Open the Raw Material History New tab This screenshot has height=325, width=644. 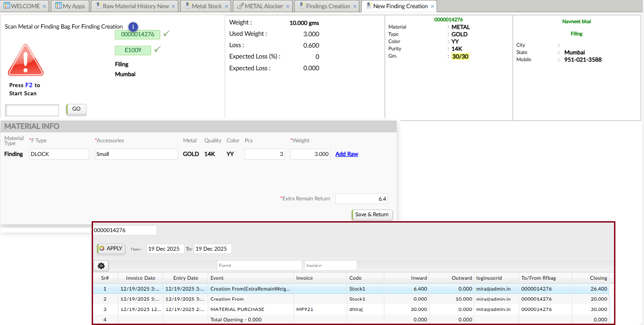135,6
